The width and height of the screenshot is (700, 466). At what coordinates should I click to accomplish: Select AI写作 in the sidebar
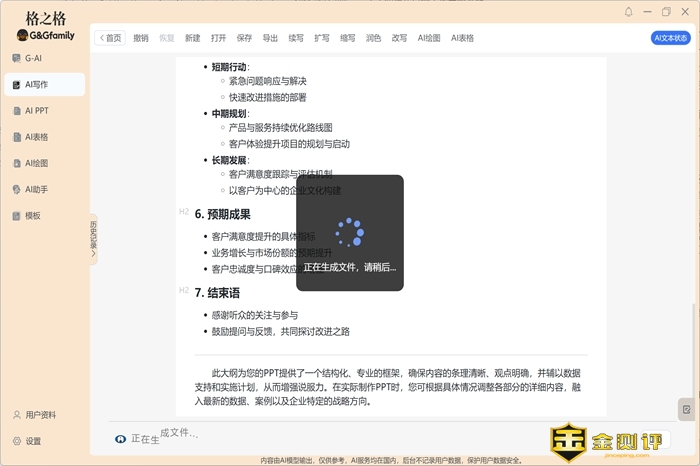36,85
